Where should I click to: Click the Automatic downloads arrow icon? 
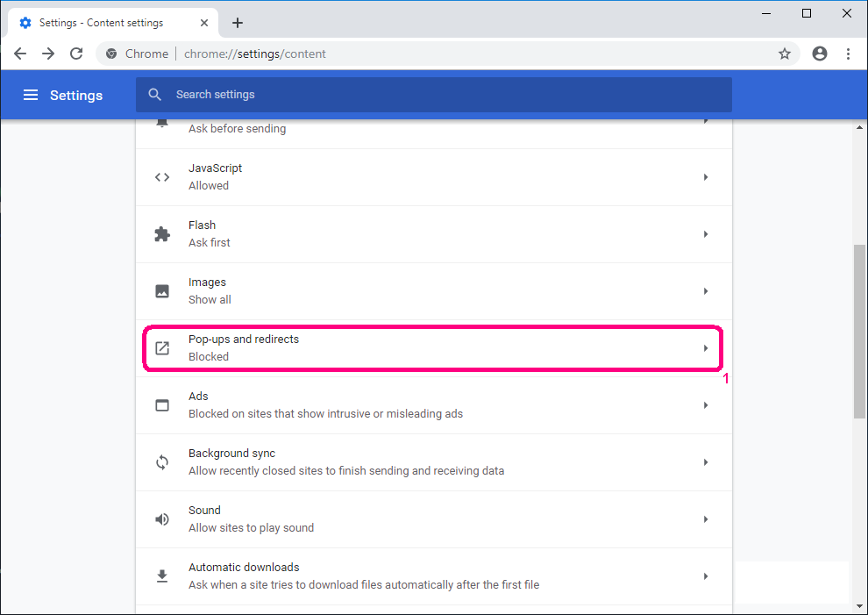click(162, 576)
